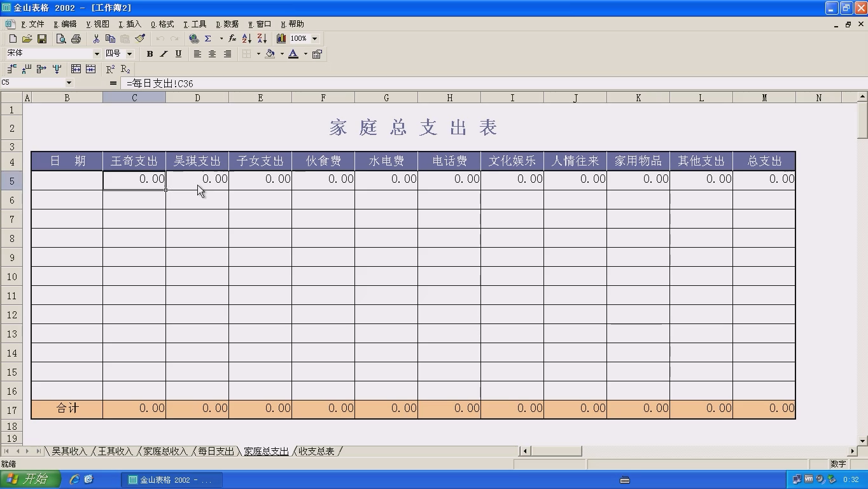Apply fill color with paint bucket

point(270,54)
